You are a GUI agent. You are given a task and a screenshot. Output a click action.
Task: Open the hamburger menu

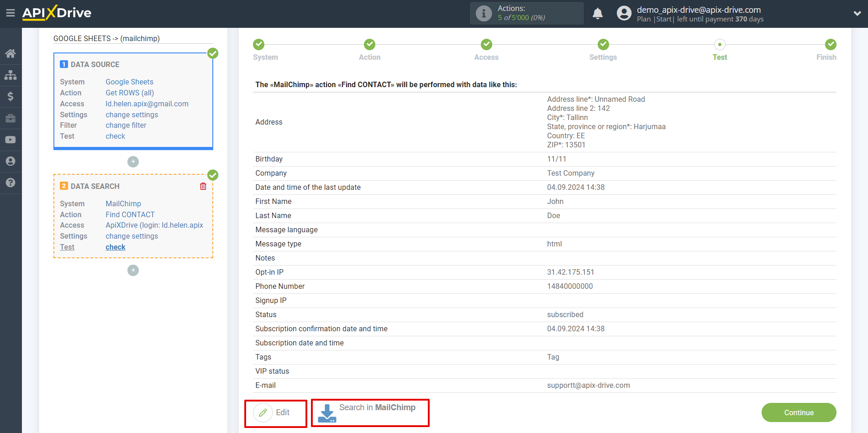pyautogui.click(x=10, y=13)
